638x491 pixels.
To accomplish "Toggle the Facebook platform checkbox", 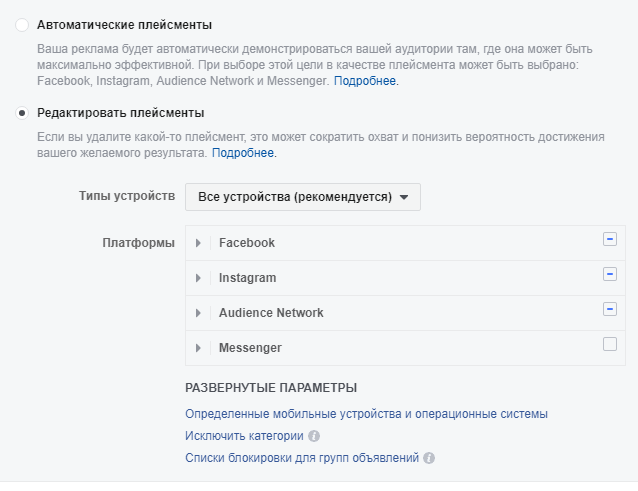I will tap(610, 239).
